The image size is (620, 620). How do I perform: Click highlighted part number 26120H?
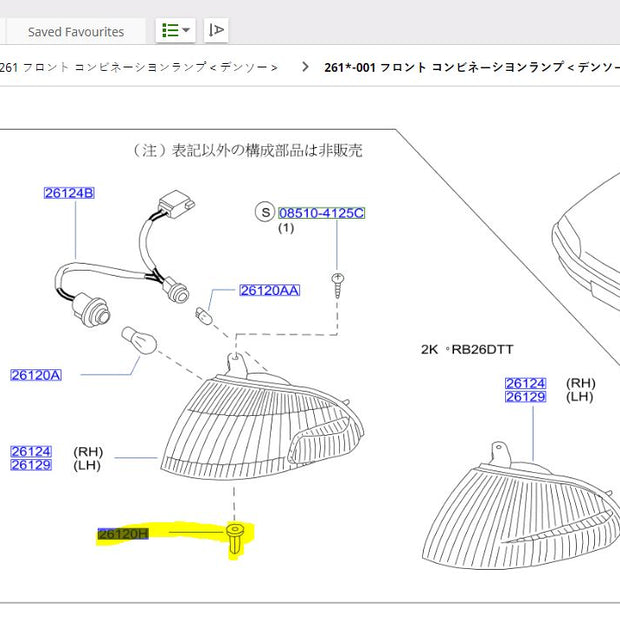(123, 534)
